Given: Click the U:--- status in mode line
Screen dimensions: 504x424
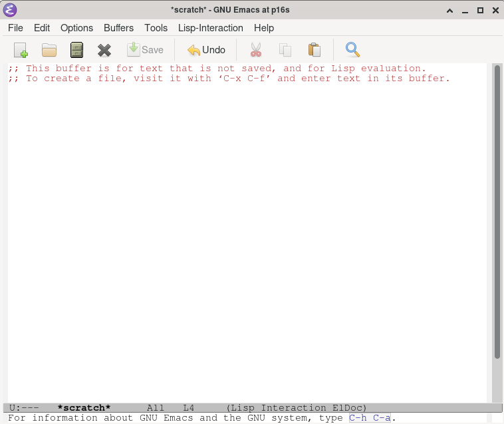Looking at the screenshot, I should pyautogui.click(x=24, y=408).
